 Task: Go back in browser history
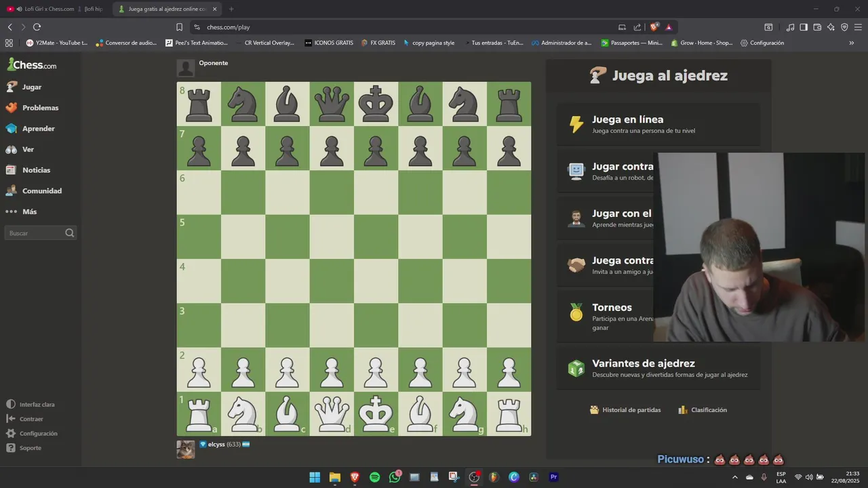9,27
